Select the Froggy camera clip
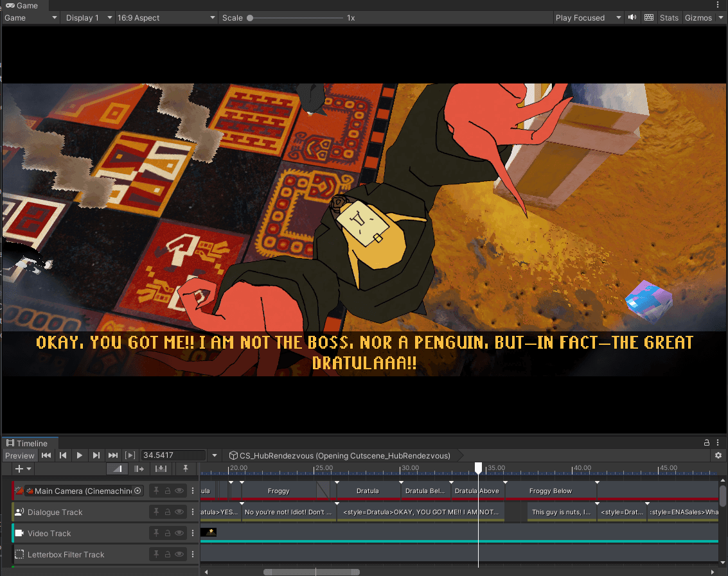Image resolution: width=728 pixels, height=576 pixels. [x=279, y=491]
